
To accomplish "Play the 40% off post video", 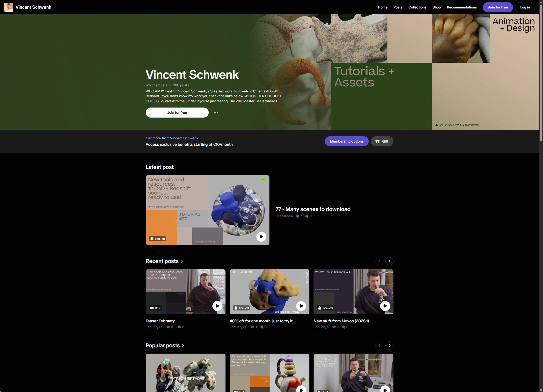I will (x=301, y=306).
